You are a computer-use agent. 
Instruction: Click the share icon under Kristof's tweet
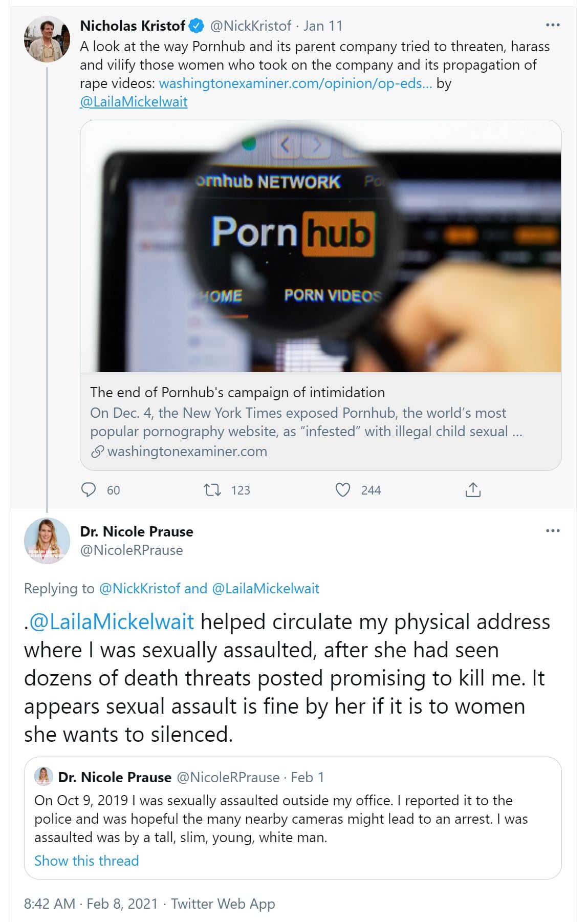473,490
